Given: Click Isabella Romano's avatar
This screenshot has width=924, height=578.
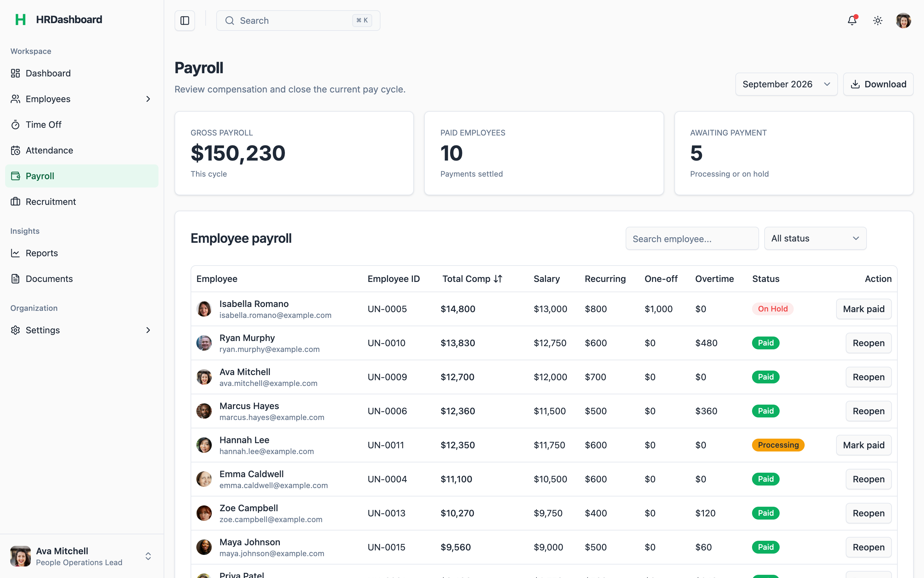Looking at the screenshot, I should pos(204,309).
